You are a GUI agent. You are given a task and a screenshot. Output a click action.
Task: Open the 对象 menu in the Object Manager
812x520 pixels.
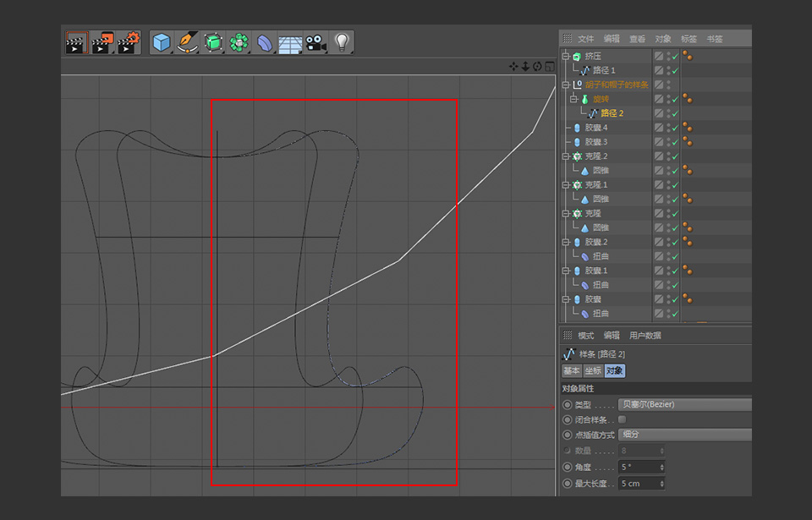[x=662, y=39]
